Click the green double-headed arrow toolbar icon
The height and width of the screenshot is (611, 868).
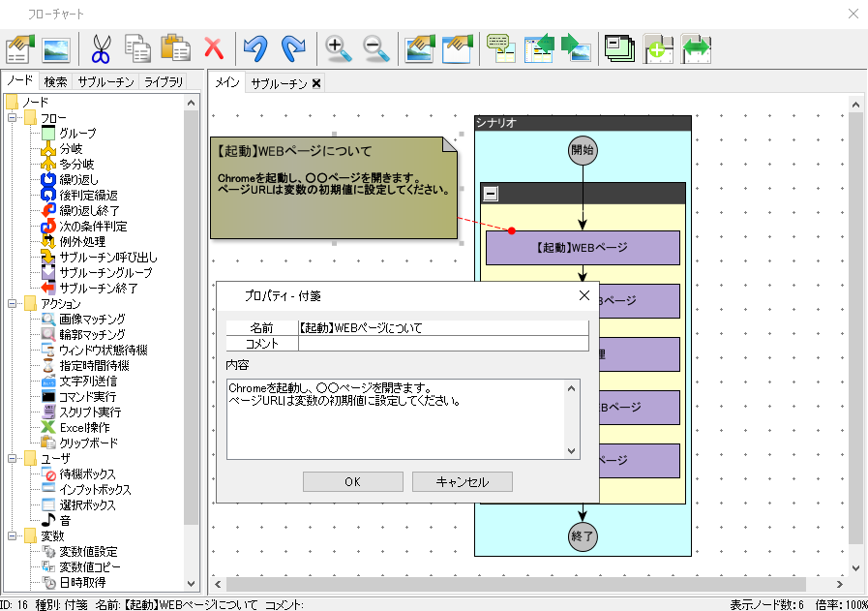click(696, 48)
